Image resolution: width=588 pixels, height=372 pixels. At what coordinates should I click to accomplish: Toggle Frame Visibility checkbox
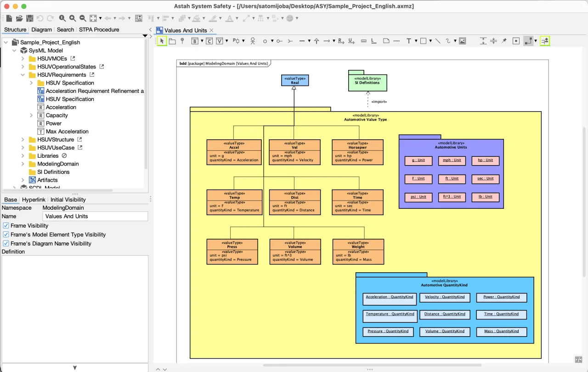tap(6, 225)
